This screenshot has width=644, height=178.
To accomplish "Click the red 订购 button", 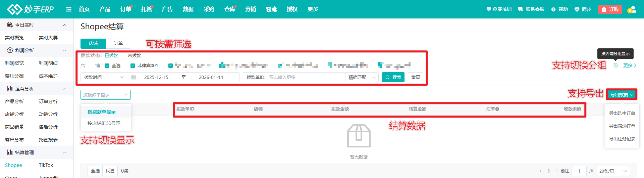I will pyautogui.click(x=610, y=9).
